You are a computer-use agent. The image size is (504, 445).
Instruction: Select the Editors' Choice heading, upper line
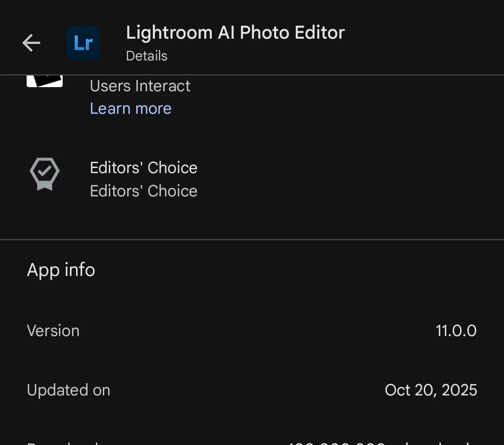pyautogui.click(x=143, y=168)
